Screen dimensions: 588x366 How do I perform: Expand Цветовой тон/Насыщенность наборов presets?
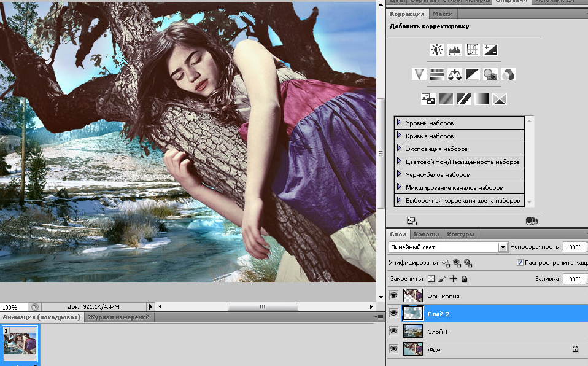pyautogui.click(x=399, y=162)
